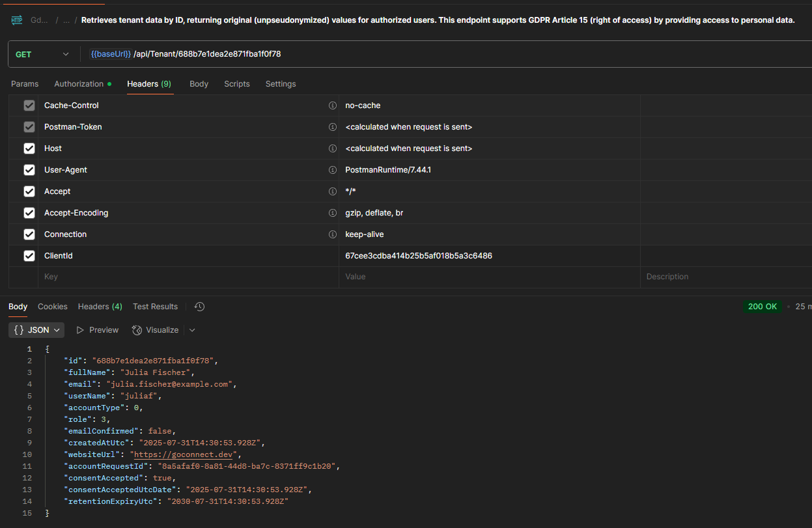Open the Cookies response tab
Viewport: 812px width, 528px height.
point(53,307)
